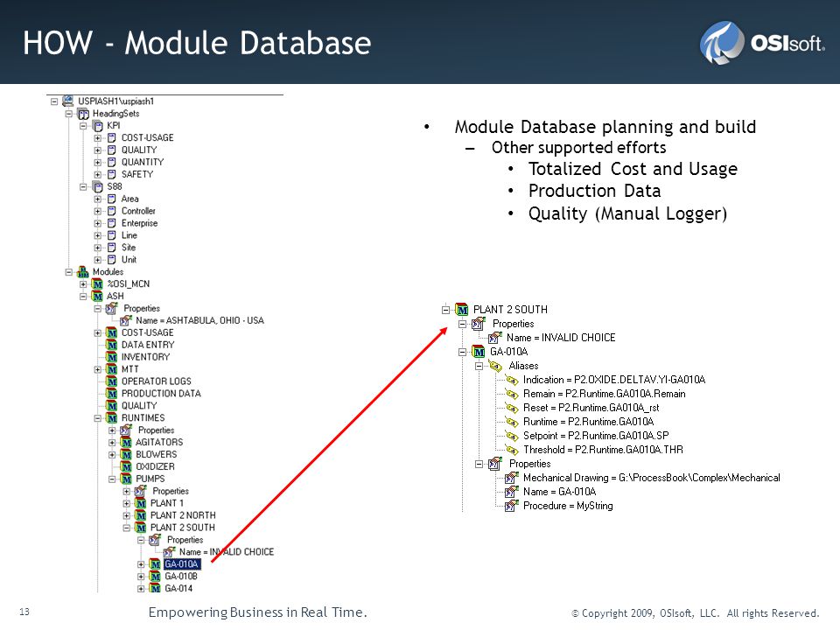Click the HeadingSets node icon
Image resolution: width=840 pixels, height=630 pixels.
(83, 114)
